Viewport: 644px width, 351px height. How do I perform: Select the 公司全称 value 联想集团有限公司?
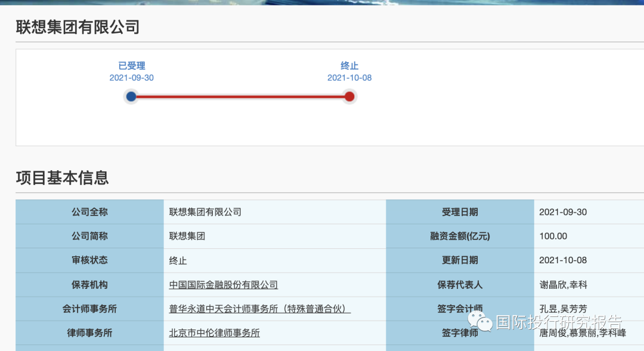pyautogui.click(x=205, y=212)
